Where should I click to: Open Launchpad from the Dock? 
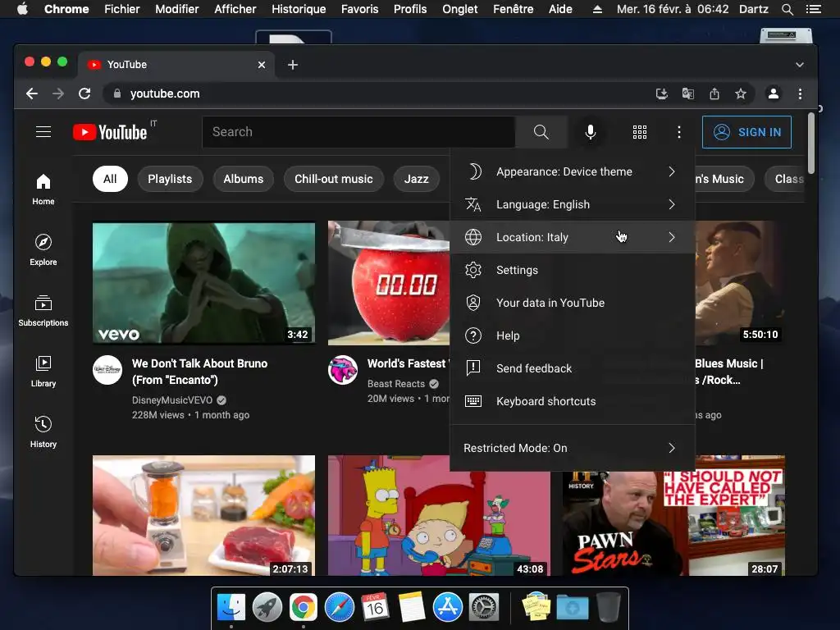(267, 607)
